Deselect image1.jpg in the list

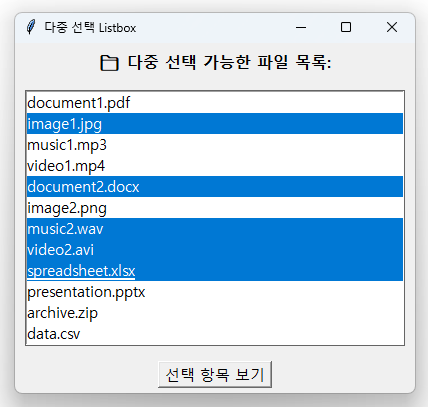215,124
